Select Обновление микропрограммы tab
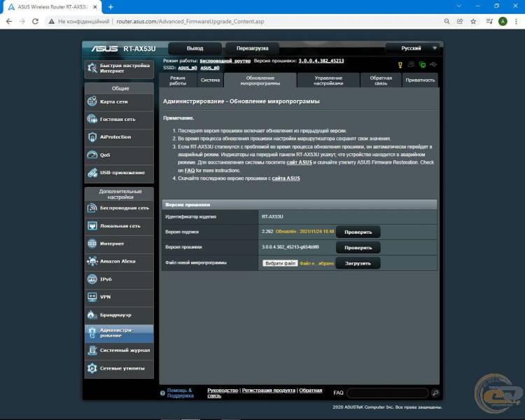525x420 pixels. click(260, 80)
